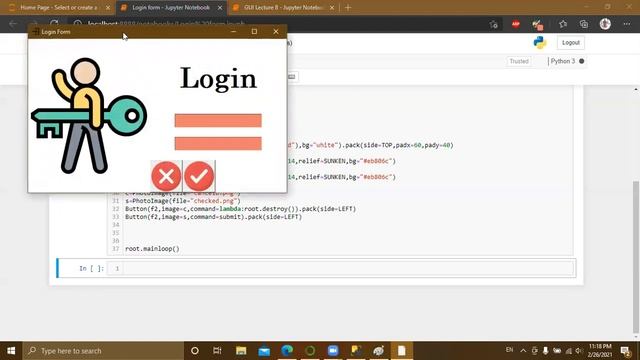Click the browser profile avatar
Viewport: 640px width, 360px height.
(605, 24)
